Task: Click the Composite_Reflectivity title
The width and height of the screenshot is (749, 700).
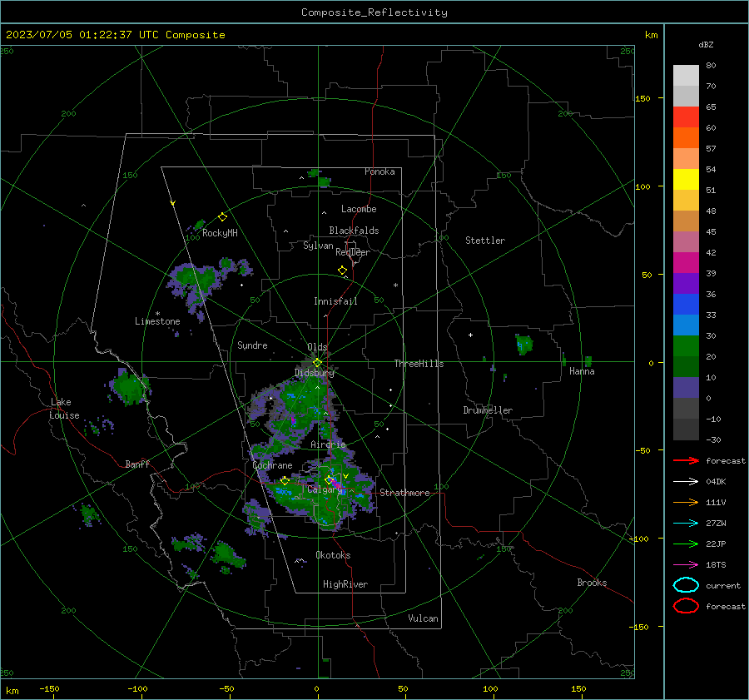Action: [374, 12]
